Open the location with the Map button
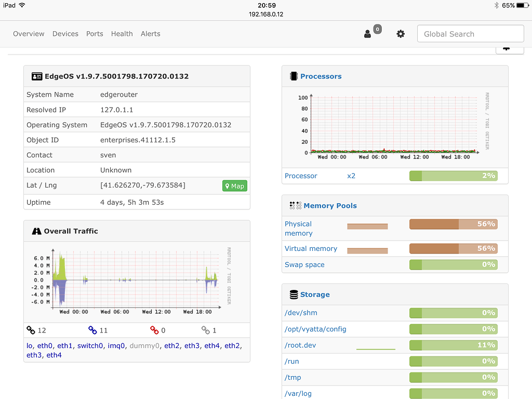Screen dimensions: 532x399 click(x=234, y=185)
